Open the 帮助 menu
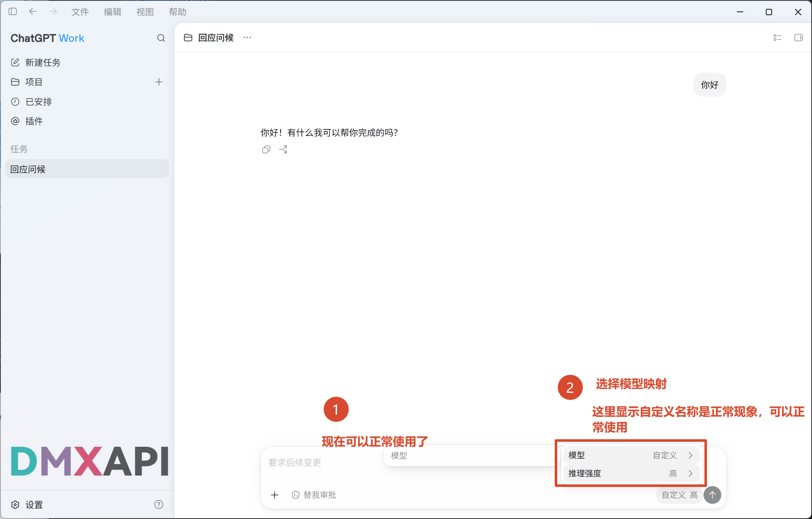This screenshot has height=519, width=812. [178, 12]
